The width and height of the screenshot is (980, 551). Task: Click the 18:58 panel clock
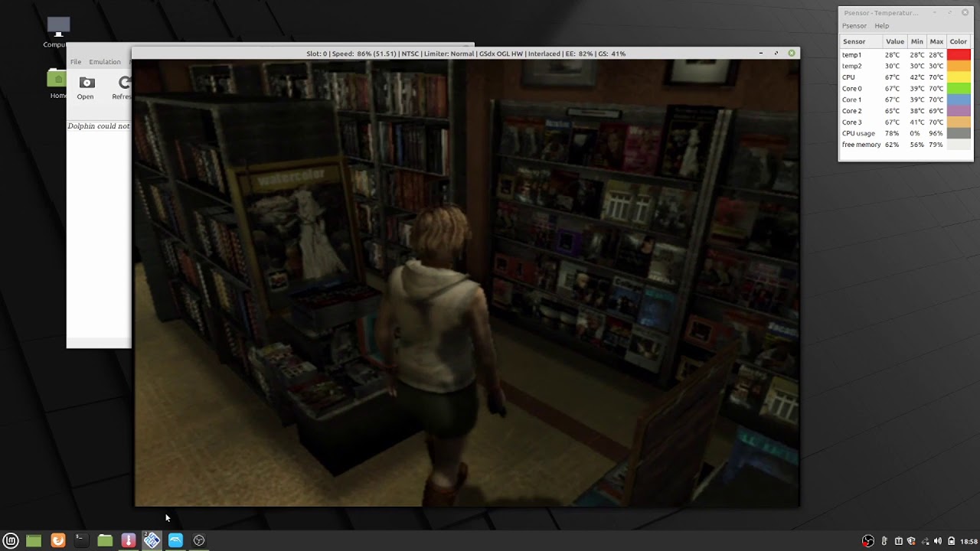(969, 541)
